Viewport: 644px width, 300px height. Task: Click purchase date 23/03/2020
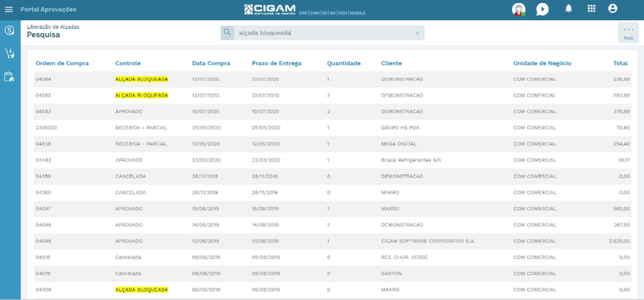pyautogui.click(x=206, y=160)
